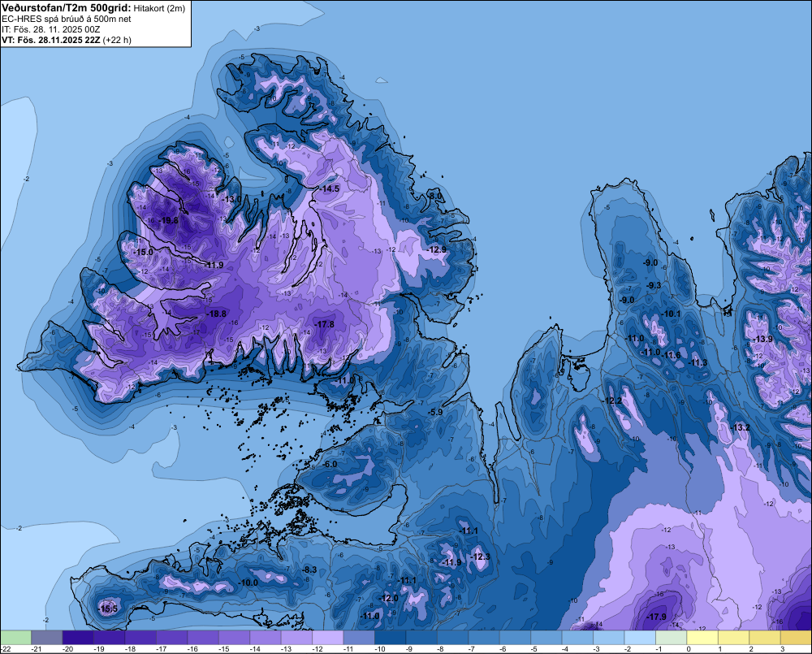Screen dimensions: 812x654
Task: Select the -5.9 temperature label
Action: (436, 412)
